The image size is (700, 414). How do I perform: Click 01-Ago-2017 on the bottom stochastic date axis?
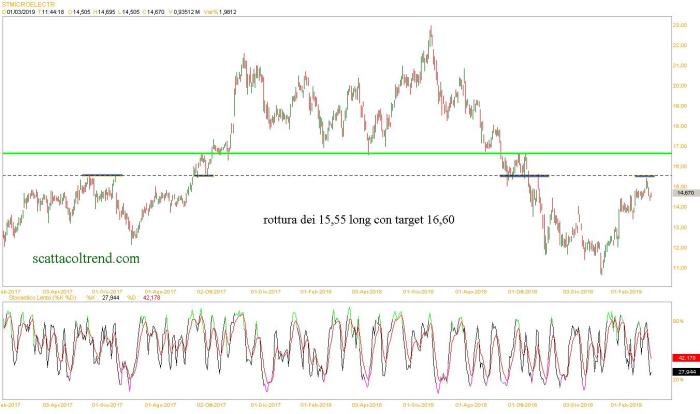pyautogui.click(x=160, y=405)
